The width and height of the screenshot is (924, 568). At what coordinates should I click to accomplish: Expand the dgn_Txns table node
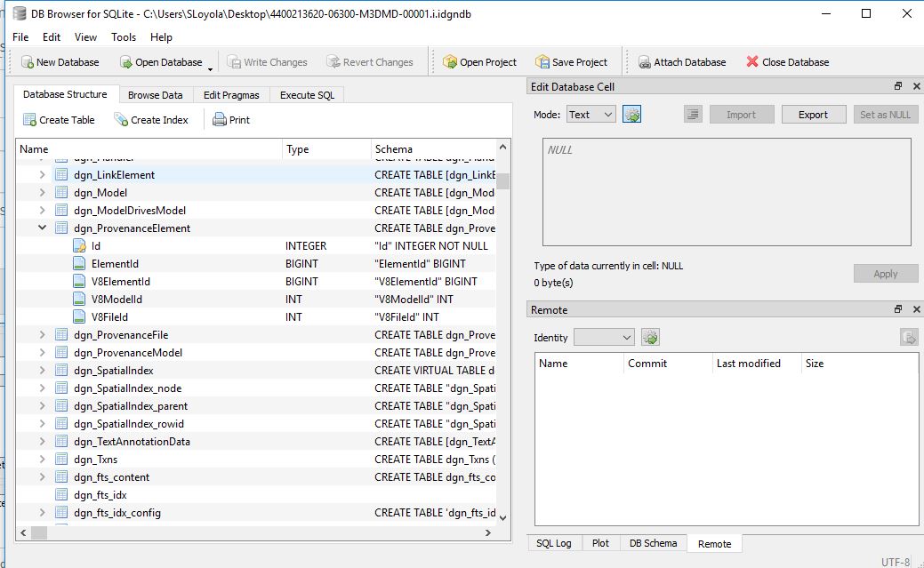[x=42, y=459]
